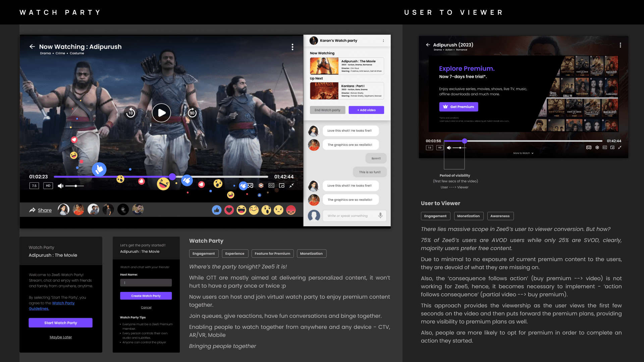Click Start Watch Party button
Viewport: 644px width, 362px height.
[61, 323]
